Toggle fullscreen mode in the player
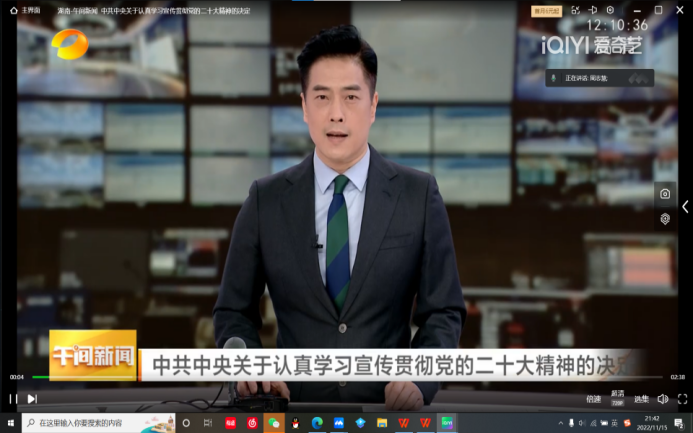 [x=681, y=398]
